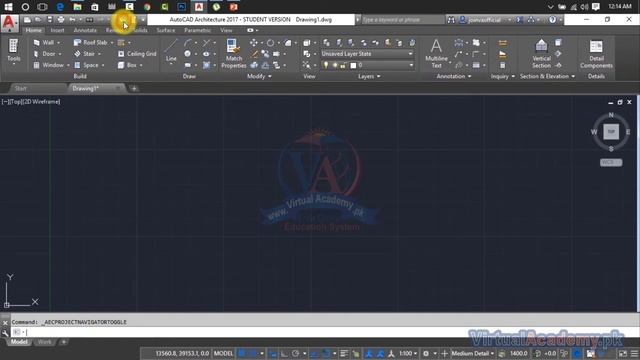The height and width of the screenshot is (360, 640).
Task: Click the layer color swatch next to 0
Action: coord(353,65)
